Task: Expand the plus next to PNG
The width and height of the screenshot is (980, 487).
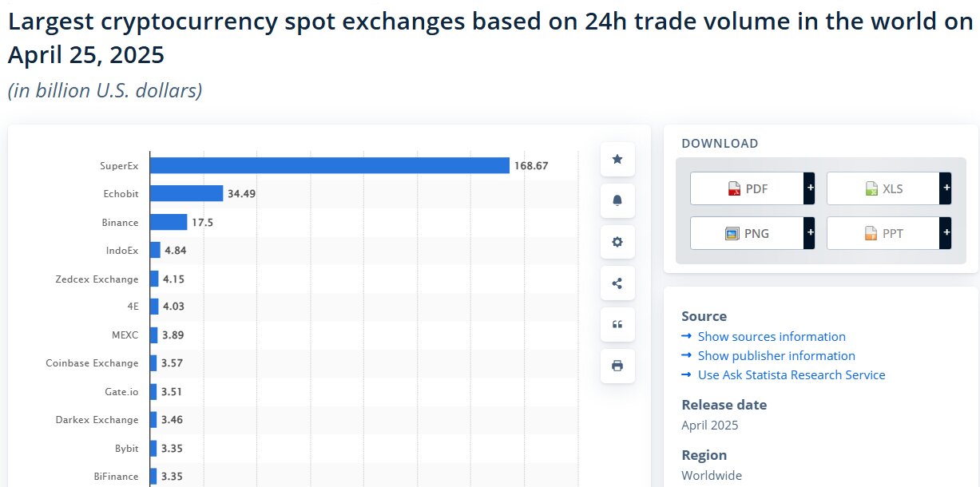Action: tap(810, 233)
